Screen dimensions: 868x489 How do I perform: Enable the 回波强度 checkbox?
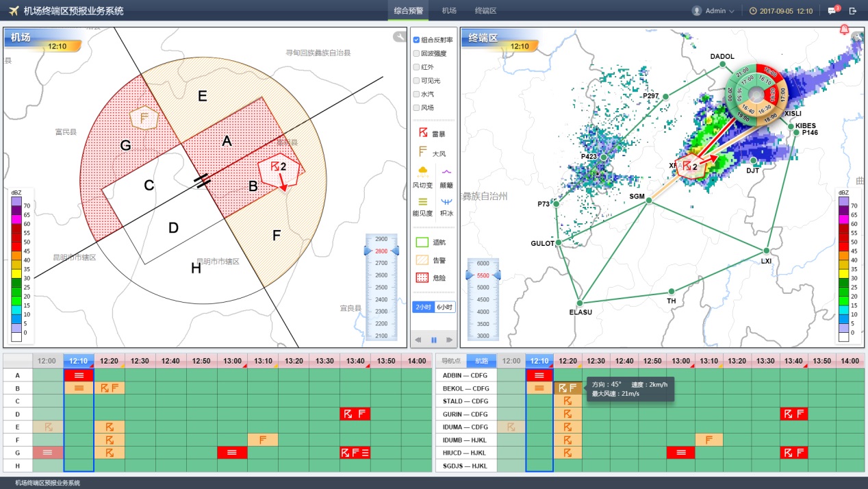416,53
